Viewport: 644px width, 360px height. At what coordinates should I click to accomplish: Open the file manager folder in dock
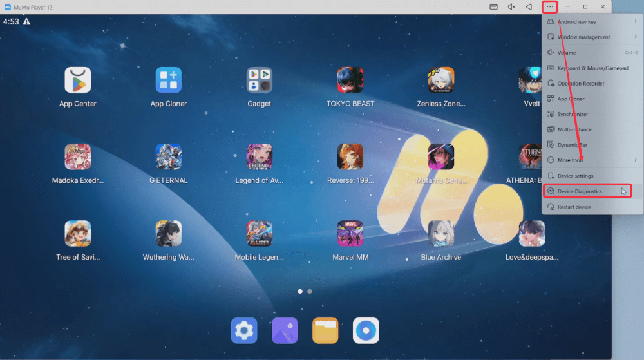point(325,330)
